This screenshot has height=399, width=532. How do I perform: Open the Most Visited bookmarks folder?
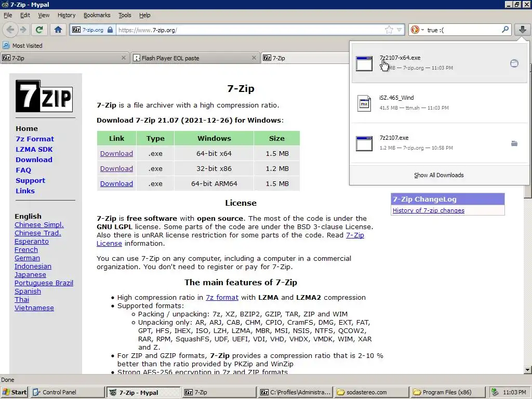(23, 46)
